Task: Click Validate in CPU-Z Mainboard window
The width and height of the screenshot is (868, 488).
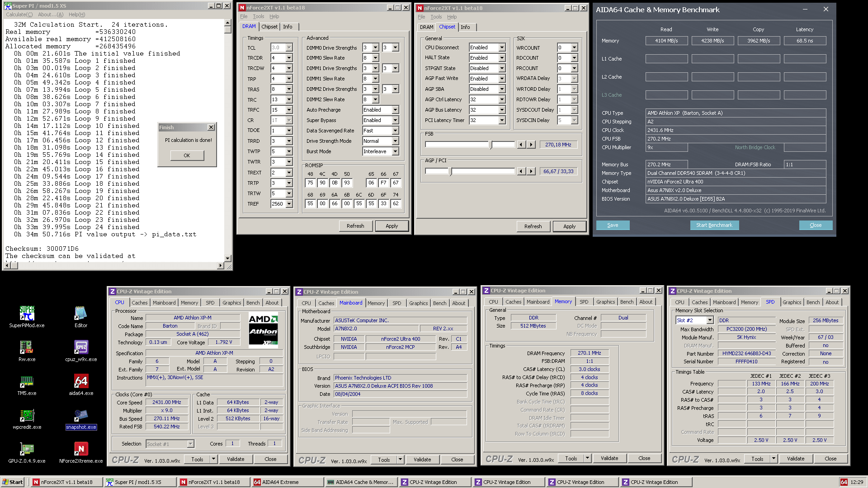Action: coord(422,460)
